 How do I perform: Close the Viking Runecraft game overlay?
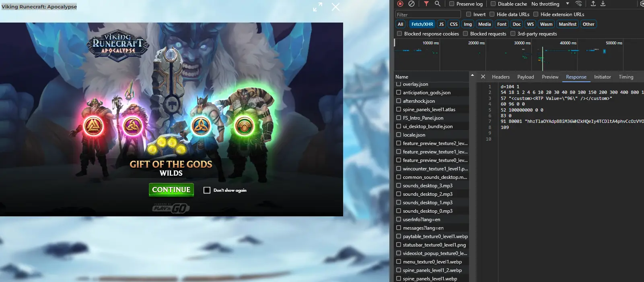tap(335, 7)
